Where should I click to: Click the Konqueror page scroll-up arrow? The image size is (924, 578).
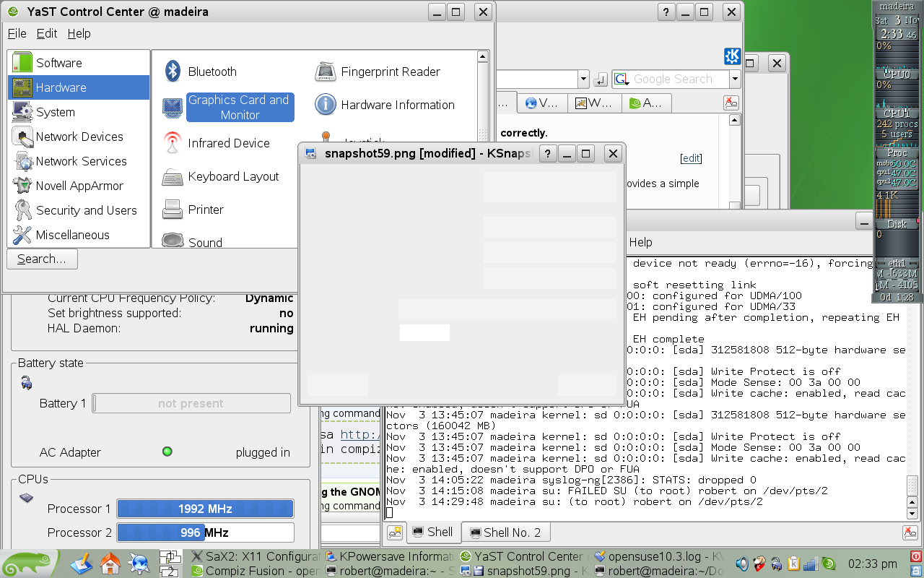click(735, 121)
